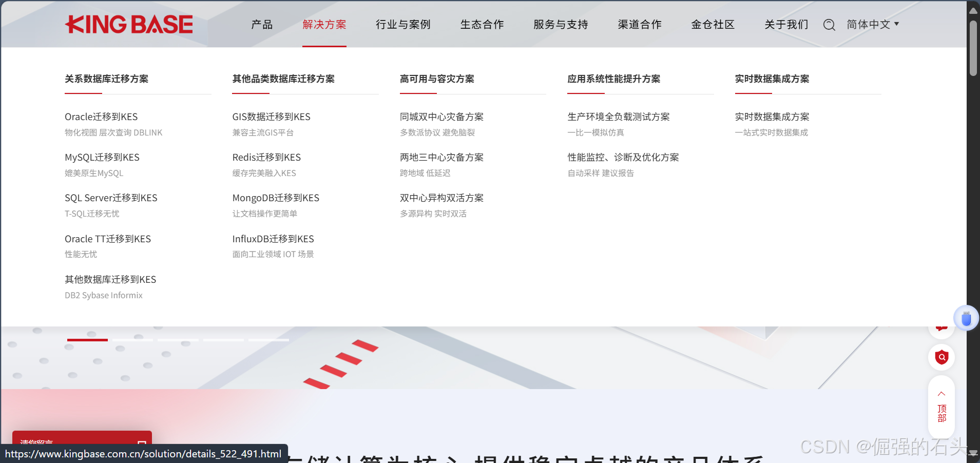The image size is (980, 463).
Task: Open the 渠道合作 menu
Action: 640,25
